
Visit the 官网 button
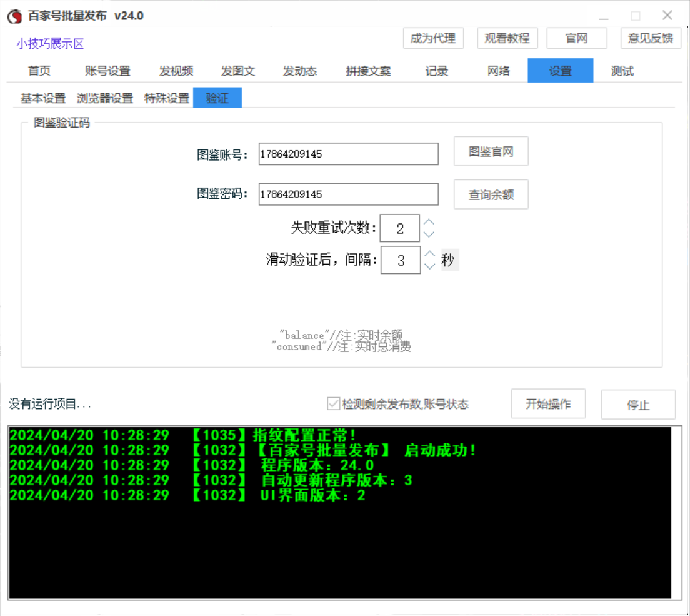coord(576,38)
